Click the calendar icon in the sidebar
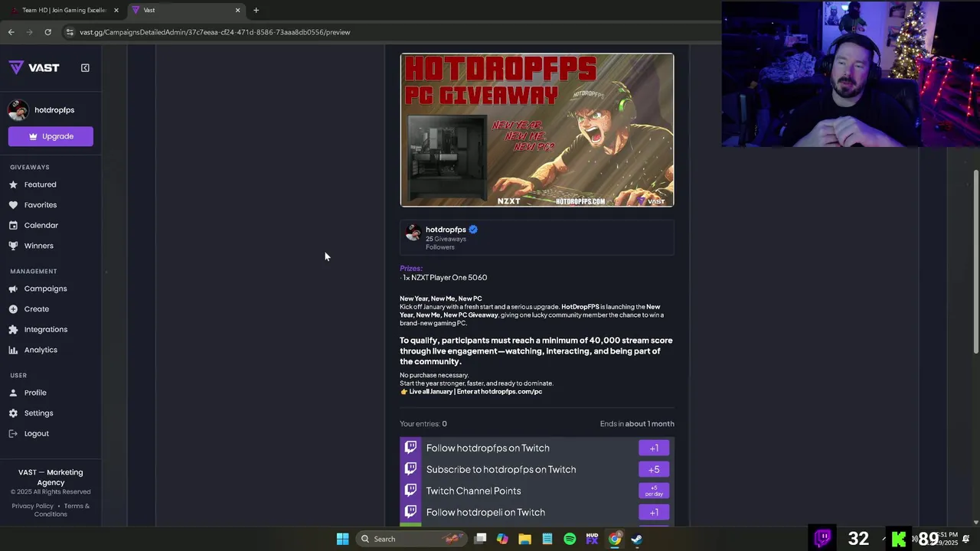Image resolution: width=980 pixels, height=551 pixels. pyautogui.click(x=13, y=225)
